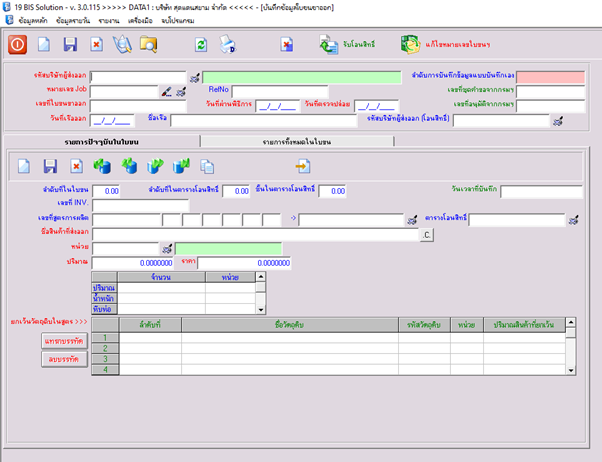This screenshot has height=462, width=602.
Task: Focus the ชิ้นในตารางโอนสิทธิ์ number field
Action: pyautogui.click(x=332, y=191)
